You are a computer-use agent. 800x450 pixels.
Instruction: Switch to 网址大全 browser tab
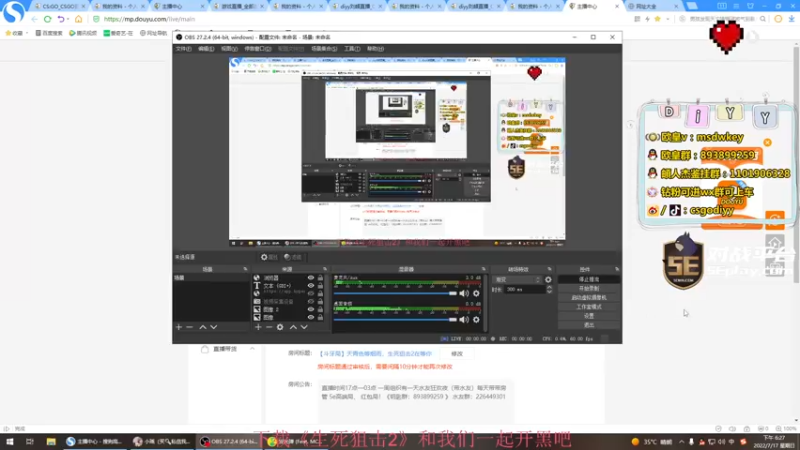pyautogui.click(x=653, y=6)
